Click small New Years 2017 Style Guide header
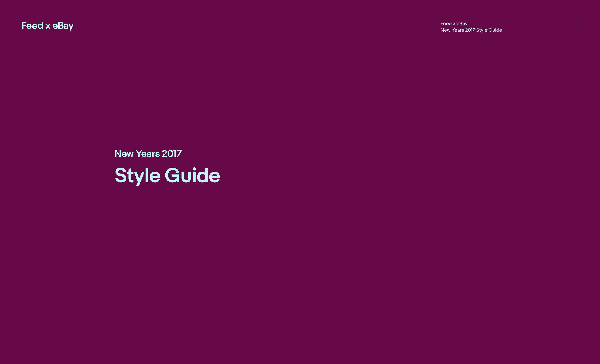This screenshot has width=600, height=364. (x=471, y=30)
